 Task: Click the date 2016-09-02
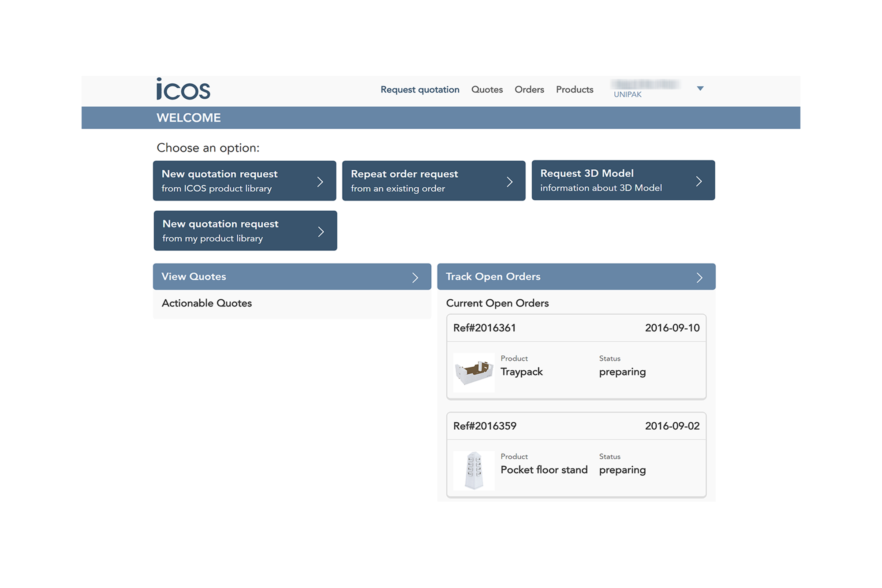coord(672,426)
